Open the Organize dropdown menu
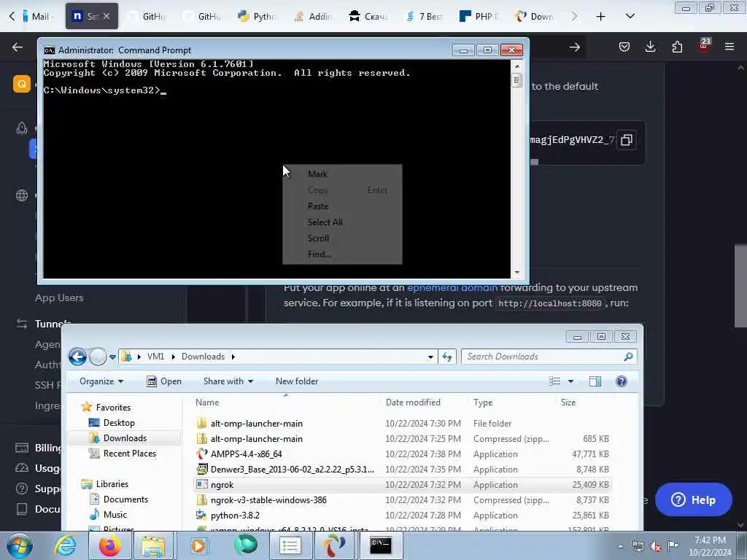The height and width of the screenshot is (560, 747). pos(101,381)
